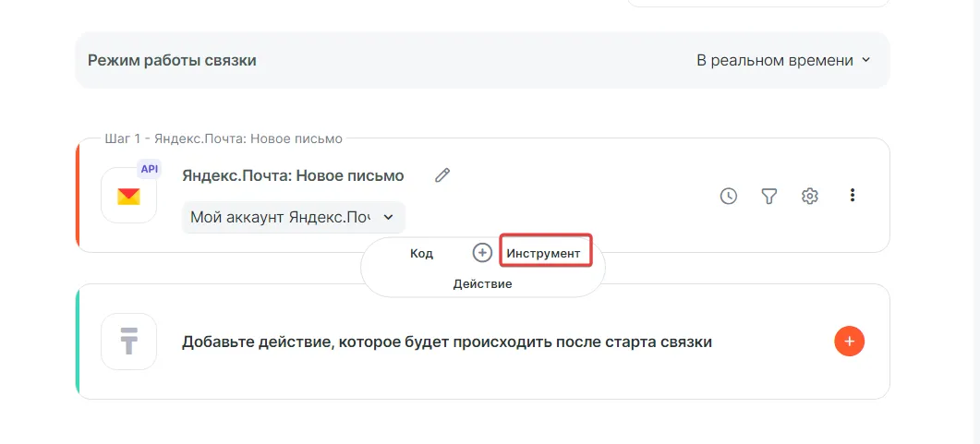Choose the "Инструмент" option
The width and height of the screenshot is (980, 444).
pos(544,253)
